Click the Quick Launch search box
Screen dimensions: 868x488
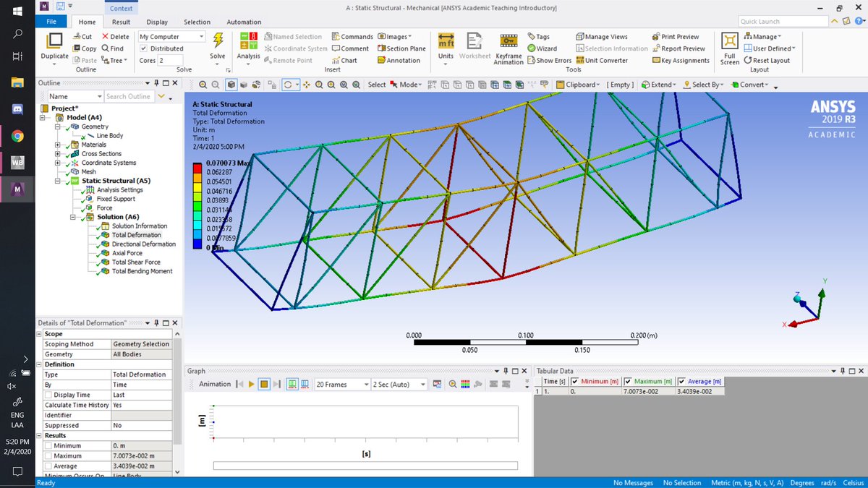783,22
